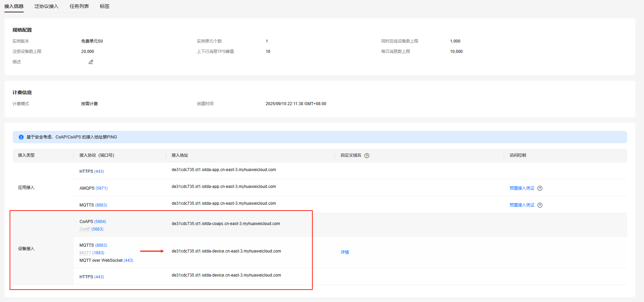Click the MQTT (1883) protocol entry
644x302 pixels.
coord(92,253)
